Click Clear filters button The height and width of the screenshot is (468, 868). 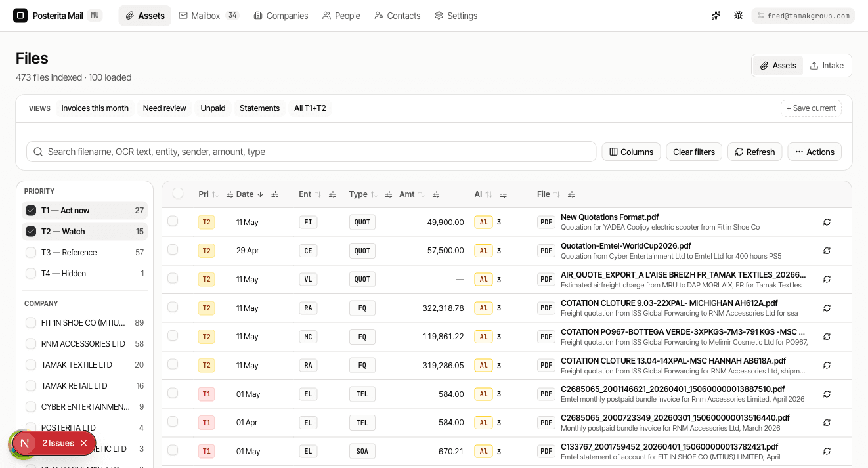[x=694, y=152]
